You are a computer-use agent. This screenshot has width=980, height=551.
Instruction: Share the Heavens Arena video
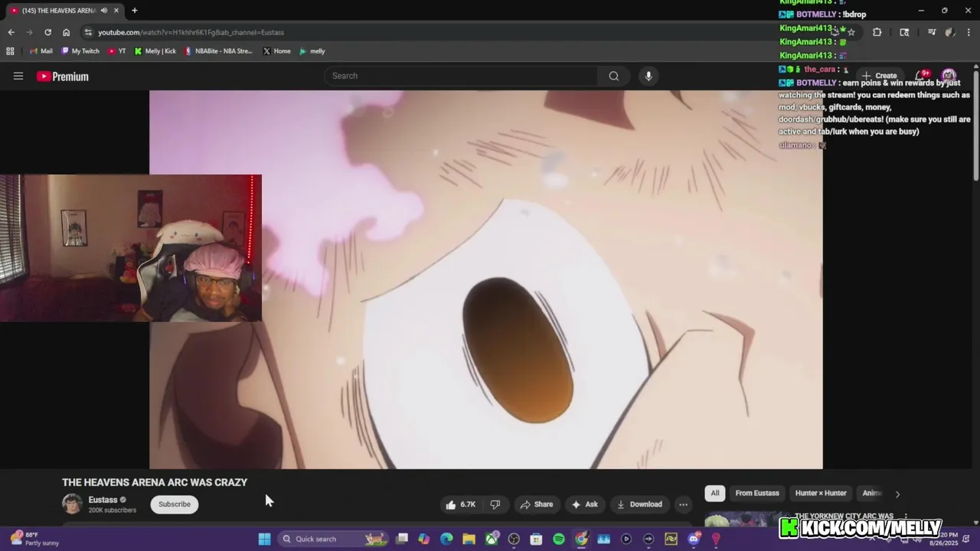536,504
